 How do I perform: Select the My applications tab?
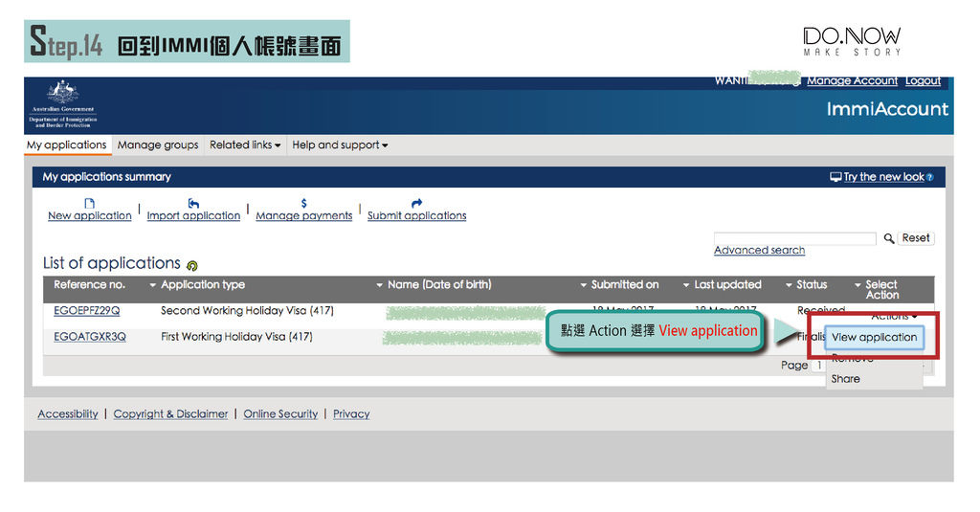coord(67,145)
